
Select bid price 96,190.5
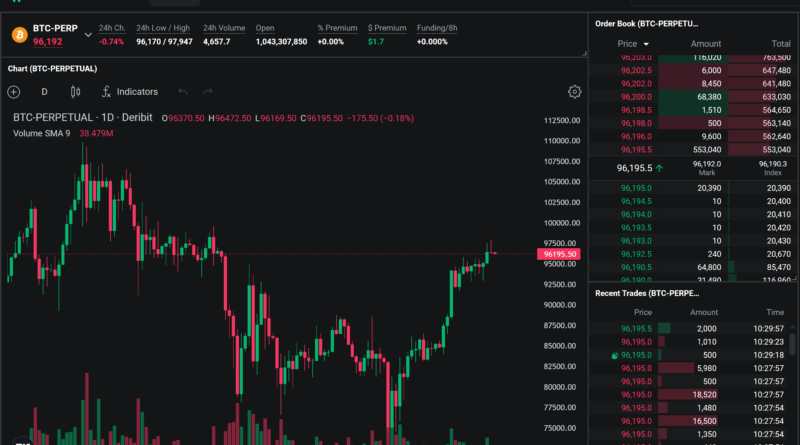(x=636, y=267)
